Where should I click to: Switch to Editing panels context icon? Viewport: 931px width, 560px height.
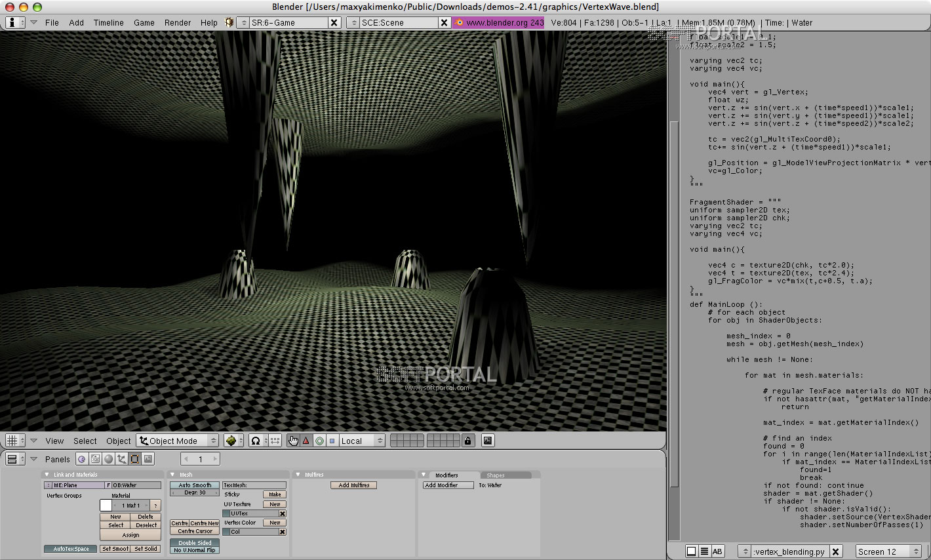(134, 459)
